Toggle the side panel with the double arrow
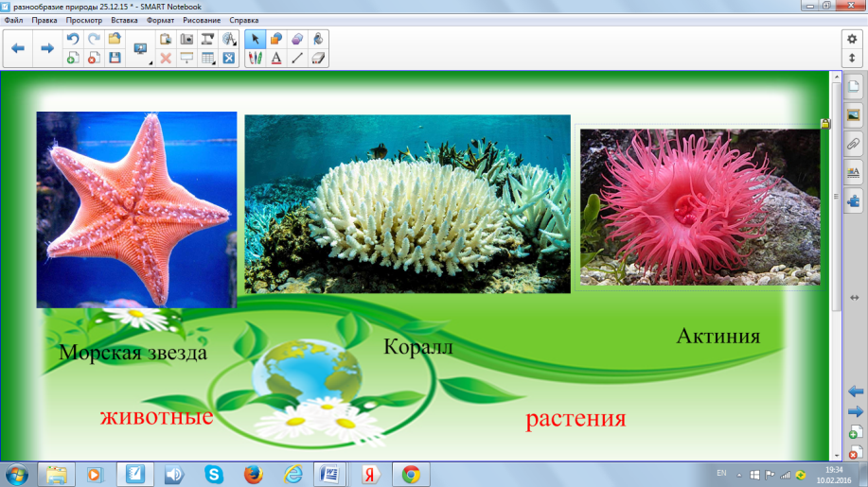The image size is (868, 487). pyautogui.click(x=855, y=298)
